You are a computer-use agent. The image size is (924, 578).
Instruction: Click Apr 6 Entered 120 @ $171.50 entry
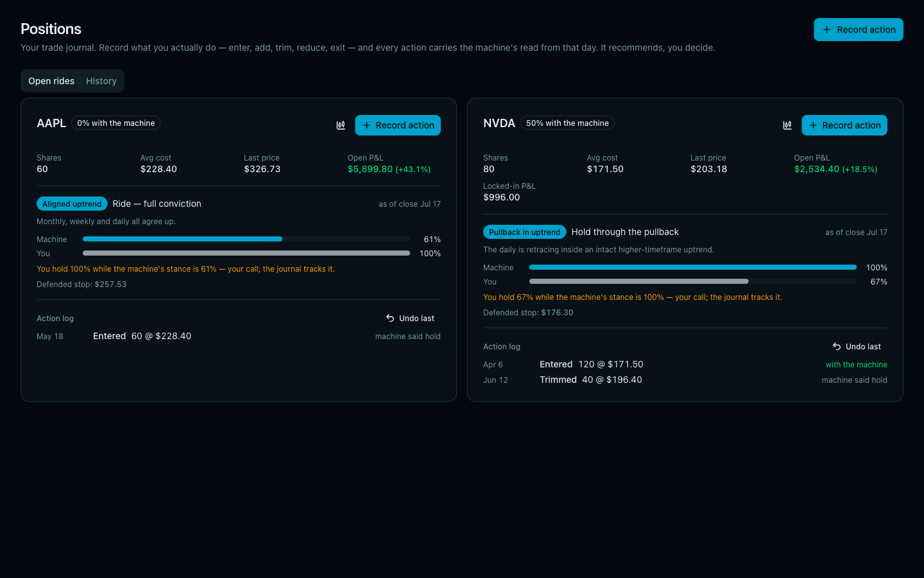pyautogui.click(x=685, y=364)
